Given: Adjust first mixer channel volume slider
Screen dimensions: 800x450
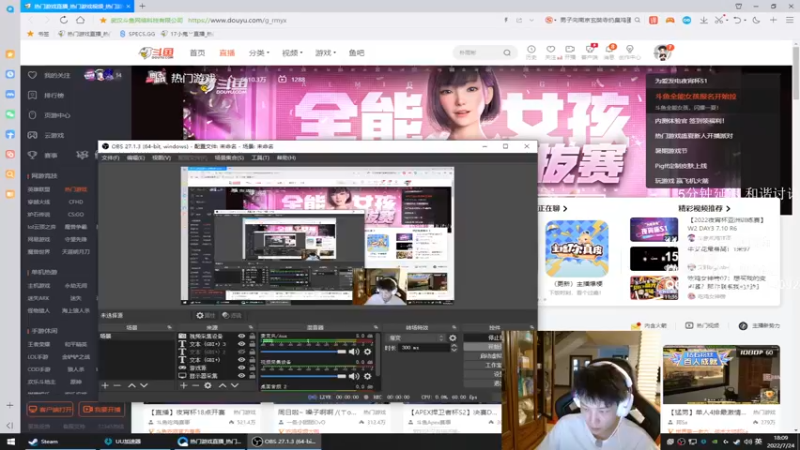Looking at the screenshot, I should tap(303, 352).
